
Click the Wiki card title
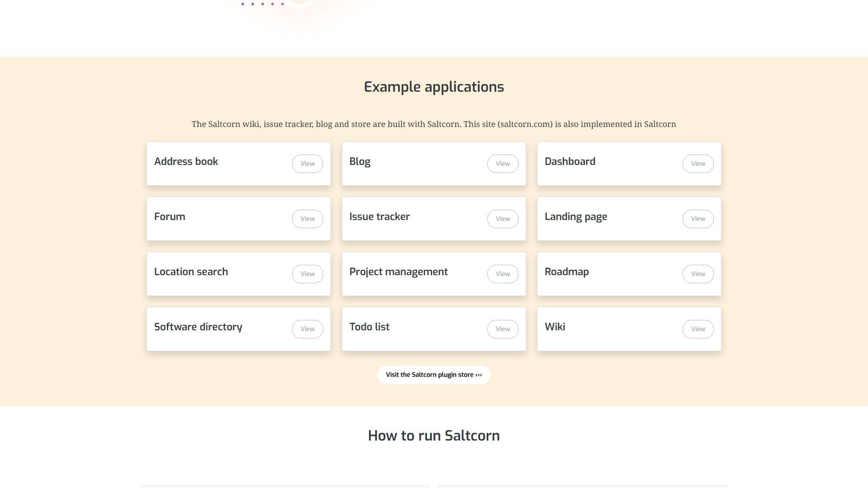555,327
